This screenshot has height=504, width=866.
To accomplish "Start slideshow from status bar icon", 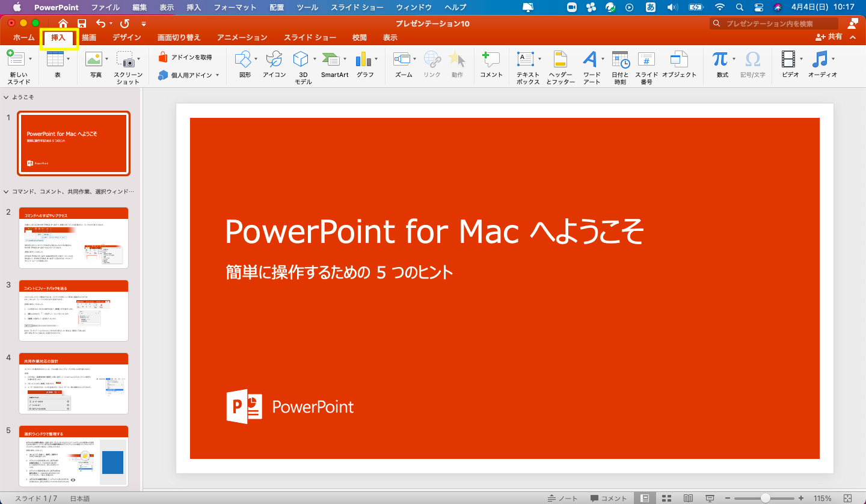I will tap(710, 498).
